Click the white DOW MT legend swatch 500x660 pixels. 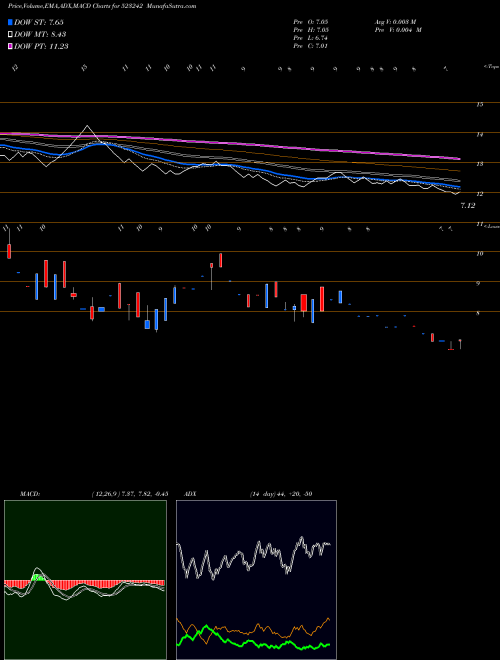[x=11, y=34]
